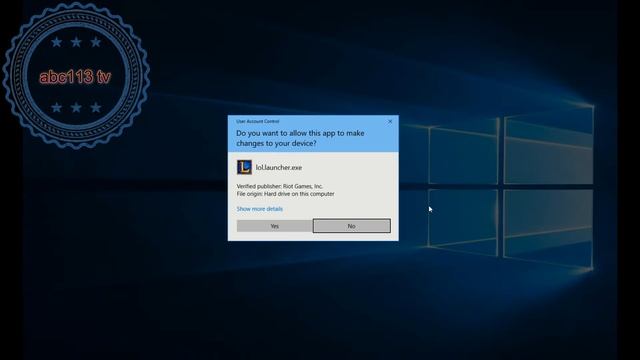Close the User Account Control dialog
Viewport: 640px width, 360px height.
tap(390, 121)
